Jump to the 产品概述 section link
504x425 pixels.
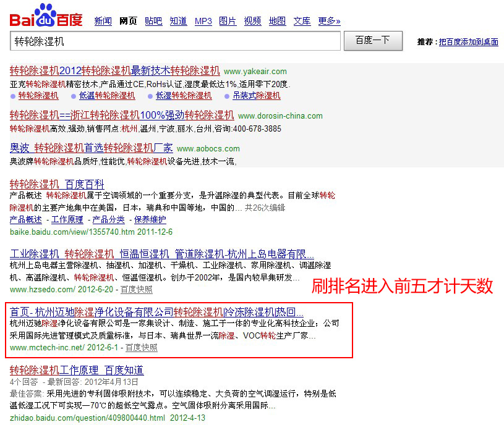[x=26, y=219]
